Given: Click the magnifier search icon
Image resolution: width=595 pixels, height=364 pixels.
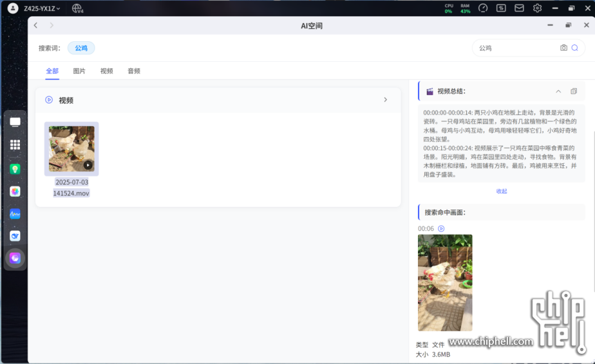Looking at the screenshot, I should click(575, 48).
